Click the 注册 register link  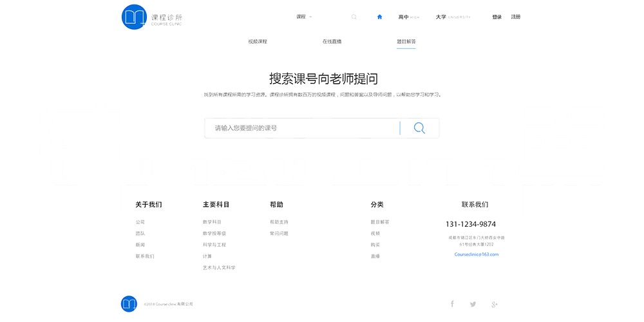(x=516, y=17)
